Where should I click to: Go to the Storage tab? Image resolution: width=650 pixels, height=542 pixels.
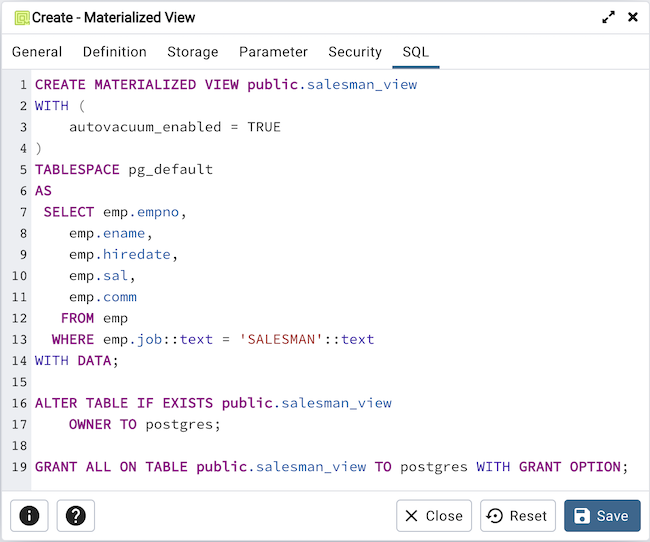[x=193, y=52]
